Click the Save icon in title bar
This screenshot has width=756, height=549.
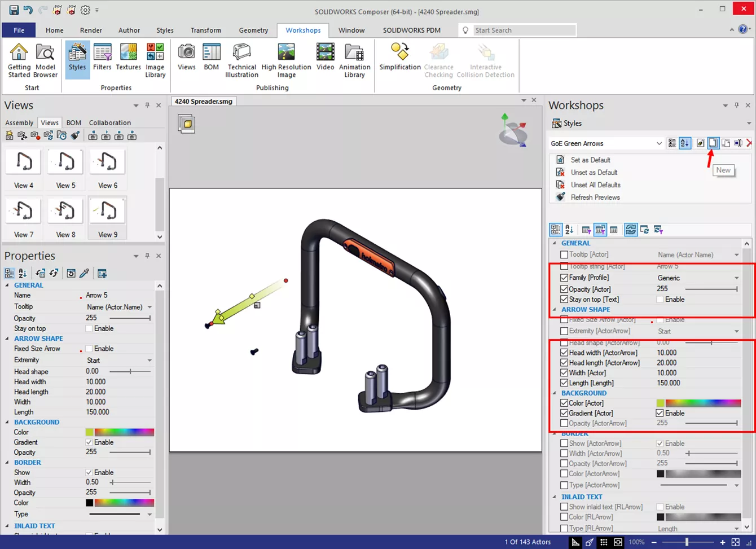(x=14, y=10)
